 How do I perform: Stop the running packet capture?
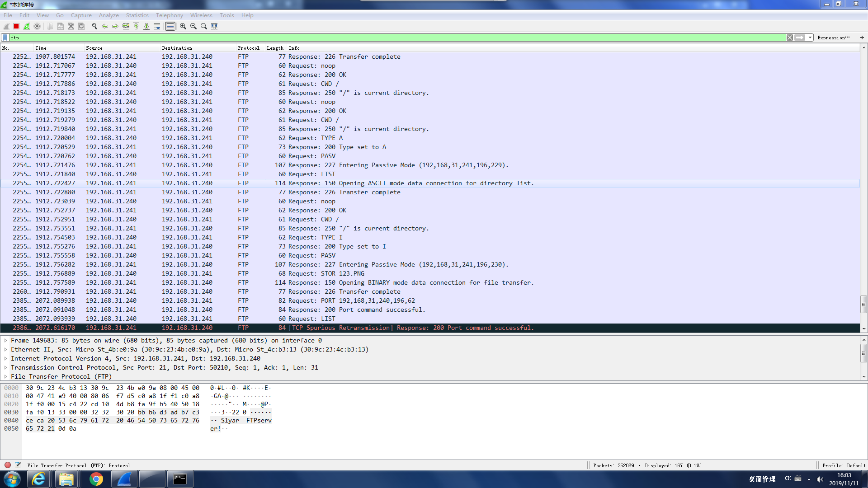pyautogui.click(x=16, y=26)
